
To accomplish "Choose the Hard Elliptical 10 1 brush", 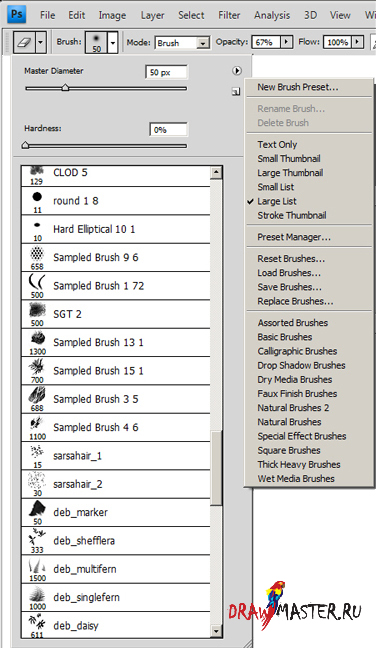I will 116,229.
